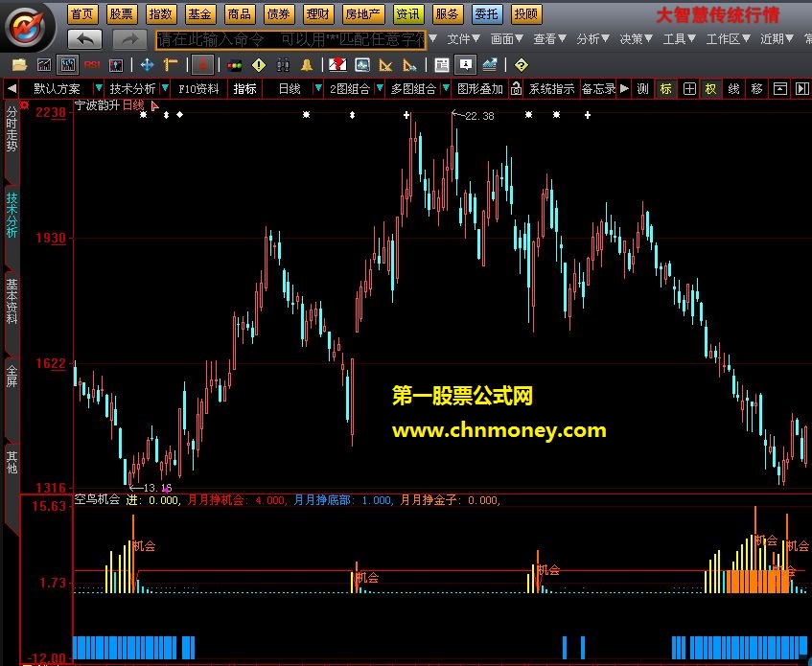
Task: Toggle the 权 rights adjustment button
Action: pyautogui.click(x=710, y=89)
